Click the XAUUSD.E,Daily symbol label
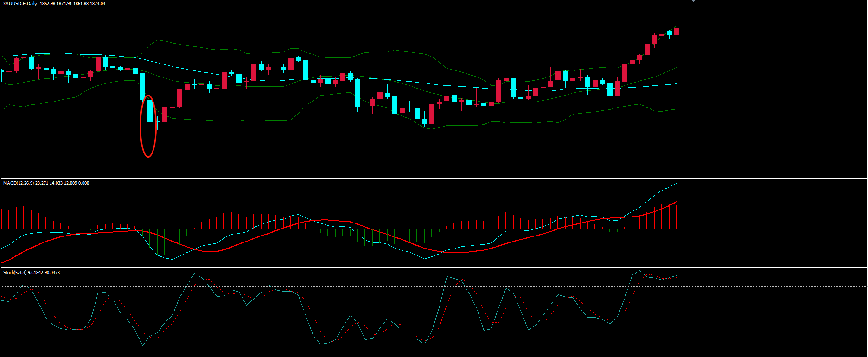Image resolution: width=868 pixels, height=357 pixels. (20, 4)
